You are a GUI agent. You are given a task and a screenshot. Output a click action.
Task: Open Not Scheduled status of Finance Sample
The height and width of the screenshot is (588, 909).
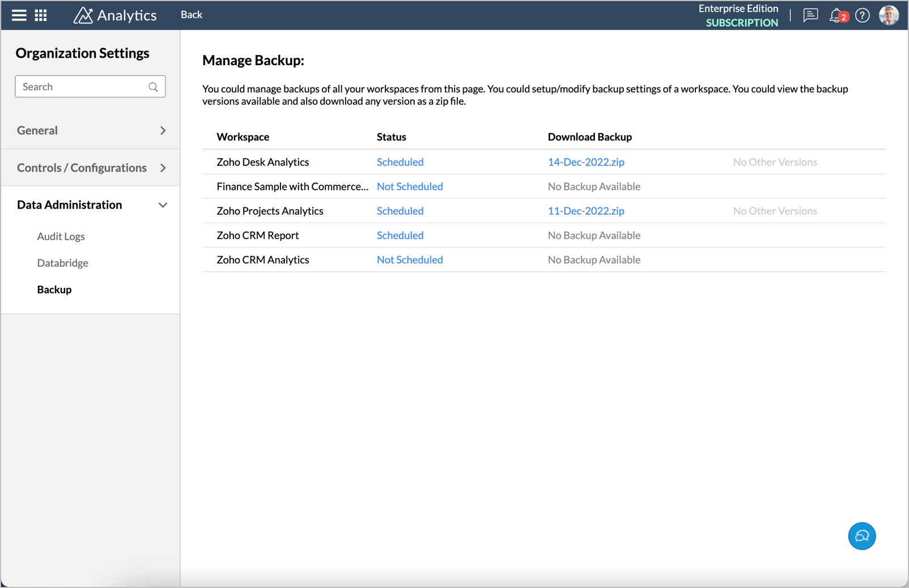pyautogui.click(x=410, y=186)
